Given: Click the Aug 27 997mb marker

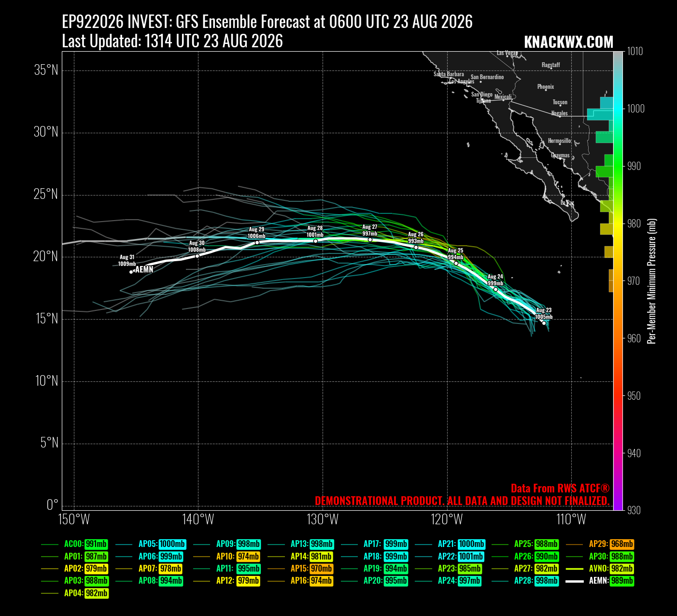Looking at the screenshot, I should pyautogui.click(x=370, y=239).
